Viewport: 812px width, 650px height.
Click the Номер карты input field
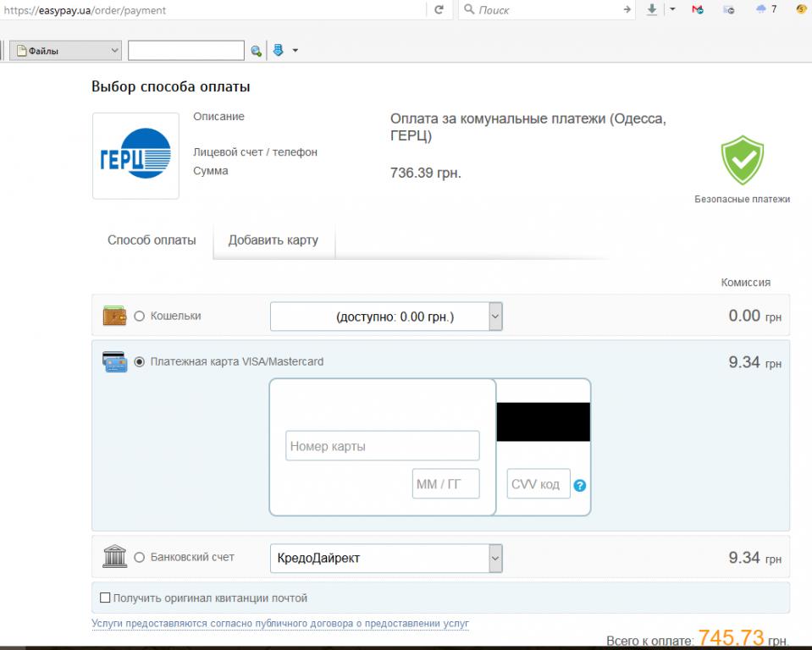pyautogui.click(x=382, y=446)
